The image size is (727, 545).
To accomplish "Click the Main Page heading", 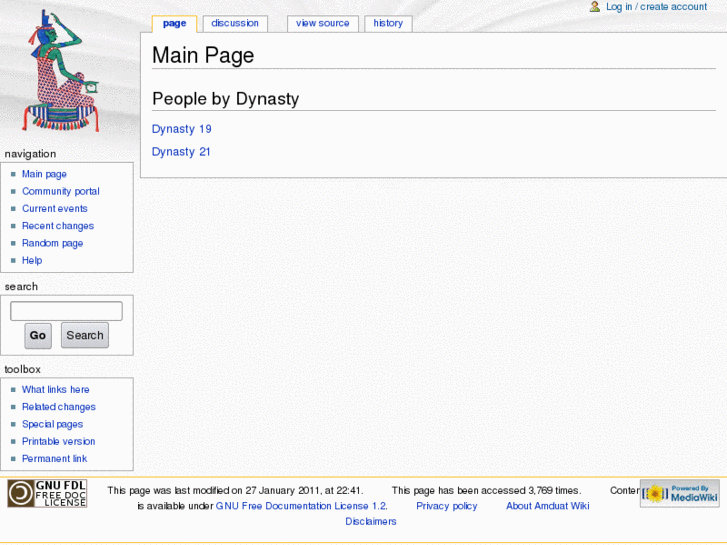I will pyautogui.click(x=203, y=55).
